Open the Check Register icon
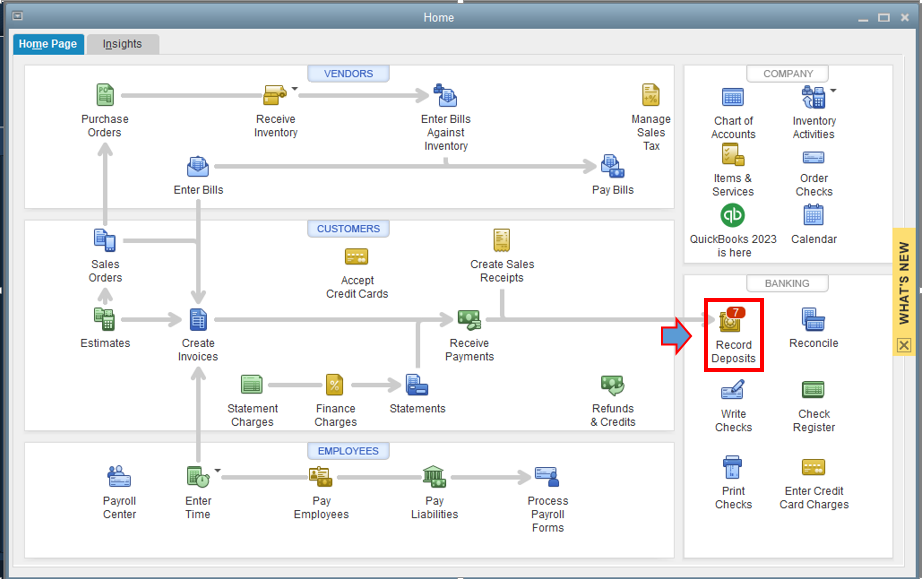The height and width of the screenshot is (579, 922). [x=814, y=389]
